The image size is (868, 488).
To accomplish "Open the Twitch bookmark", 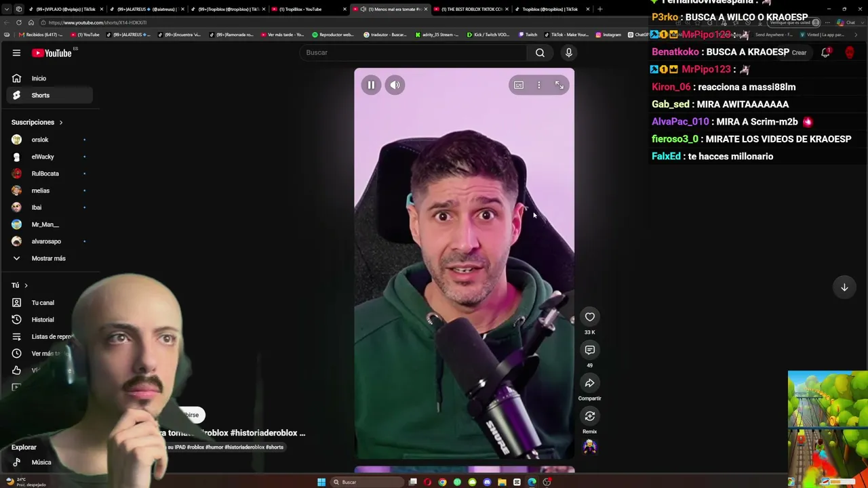I will click(x=528, y=35).
